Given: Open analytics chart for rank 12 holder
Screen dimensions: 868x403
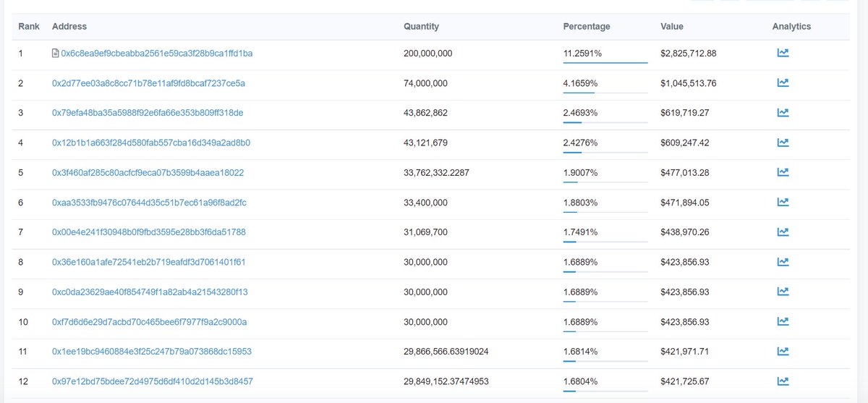Looking at the screenshot, I should pos(783,381).
